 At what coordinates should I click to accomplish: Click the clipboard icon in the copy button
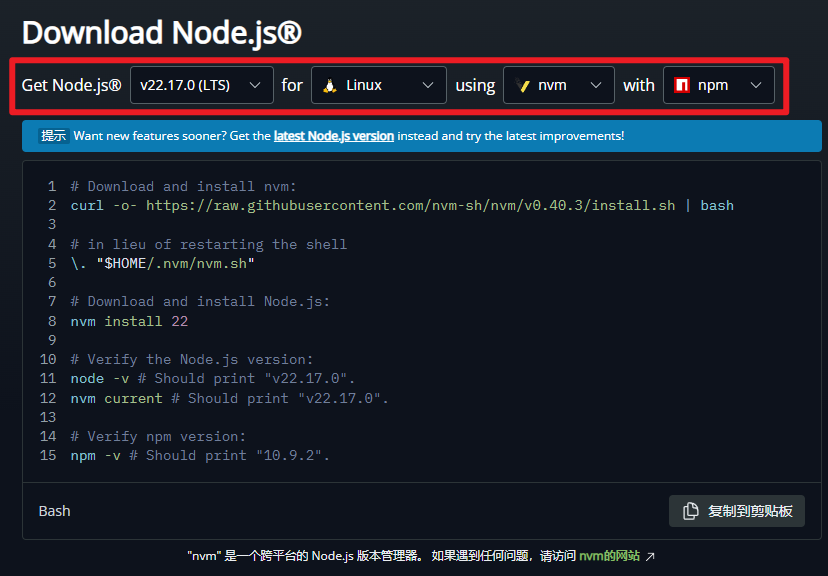(690, 511)
